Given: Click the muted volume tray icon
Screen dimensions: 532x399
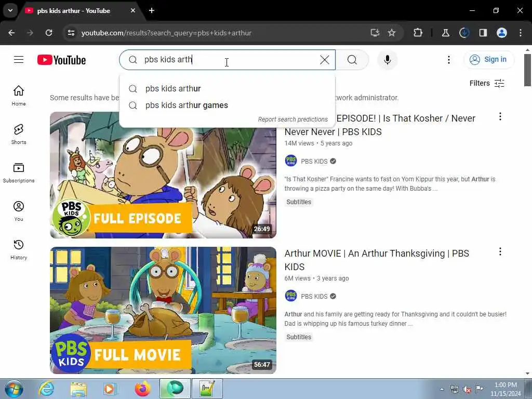Looking at the screenshot, I should click(x=467, y=390).
